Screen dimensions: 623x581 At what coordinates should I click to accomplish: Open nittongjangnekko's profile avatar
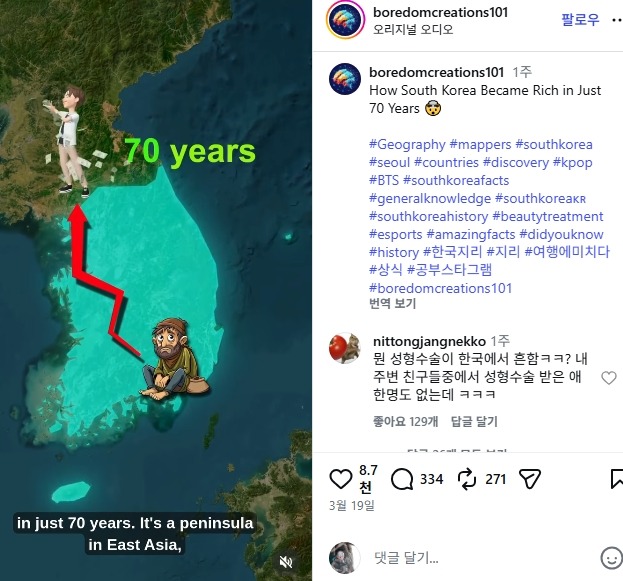point(344,348)
